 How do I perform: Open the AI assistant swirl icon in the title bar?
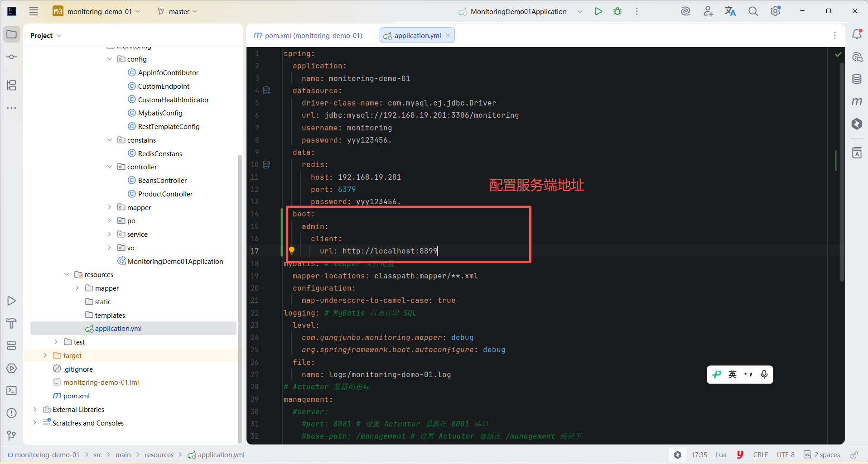coord(685,11)
